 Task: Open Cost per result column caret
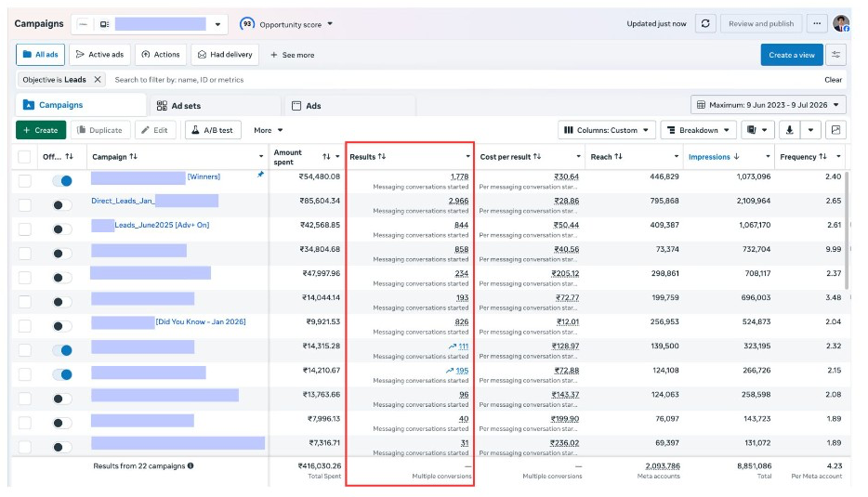coord(578,157)
